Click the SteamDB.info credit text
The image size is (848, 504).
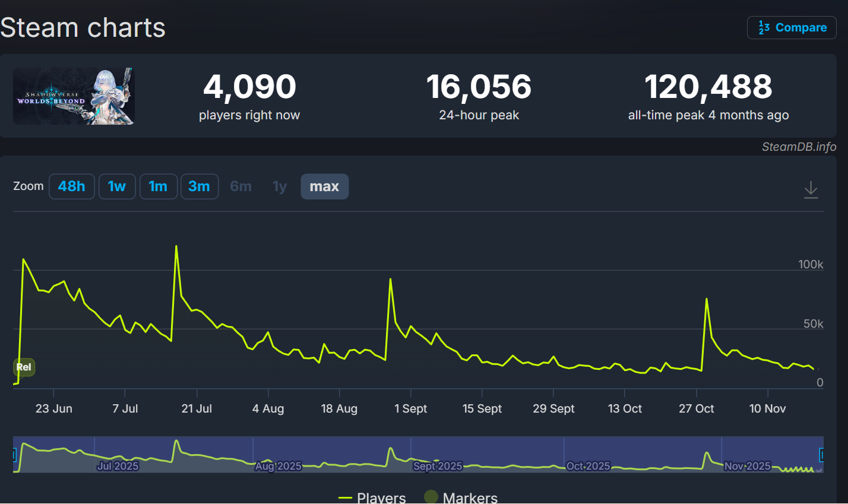pyautogui.click(x=799, y=147)
